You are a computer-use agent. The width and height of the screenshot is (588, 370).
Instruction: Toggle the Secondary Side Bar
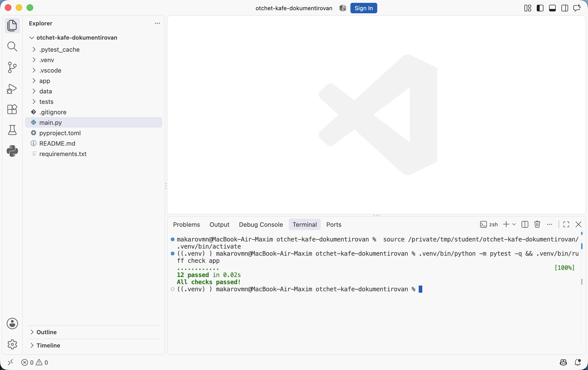565,8
